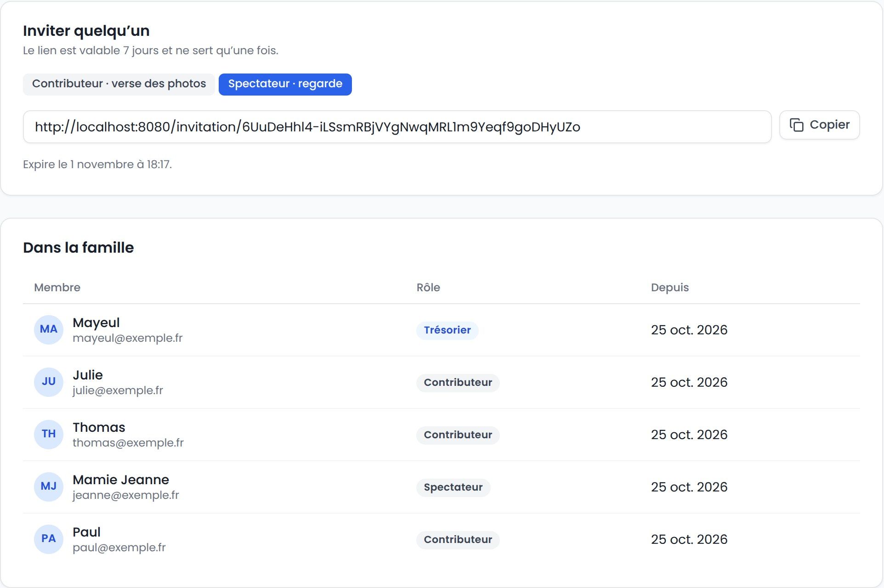The height and width of the screenshot is (588, 884).
Task: Click the name Mamie Jeanne
Action: coord(121,480)
